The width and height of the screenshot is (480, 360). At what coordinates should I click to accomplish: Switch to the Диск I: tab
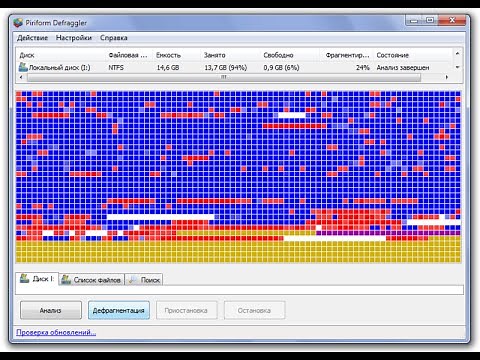tap(37, 279)
